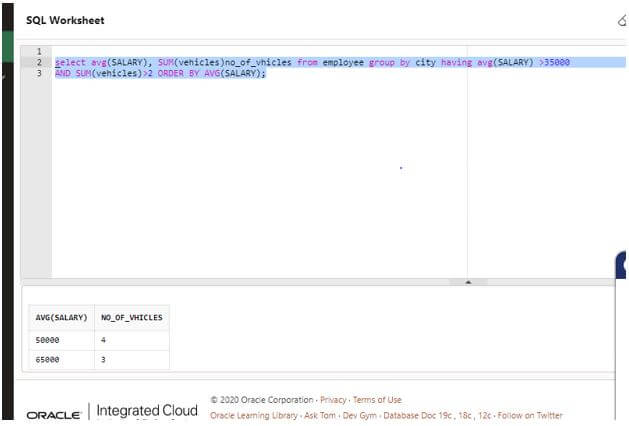Select the vehicle count cell showing 4
This screenshot has width=629, height=426.
click(x=132, y=340)
